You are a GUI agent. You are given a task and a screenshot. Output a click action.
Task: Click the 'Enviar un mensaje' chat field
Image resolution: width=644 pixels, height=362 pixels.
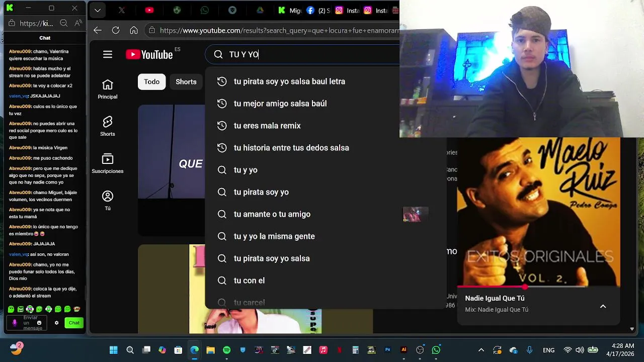(x=27, y=323)
